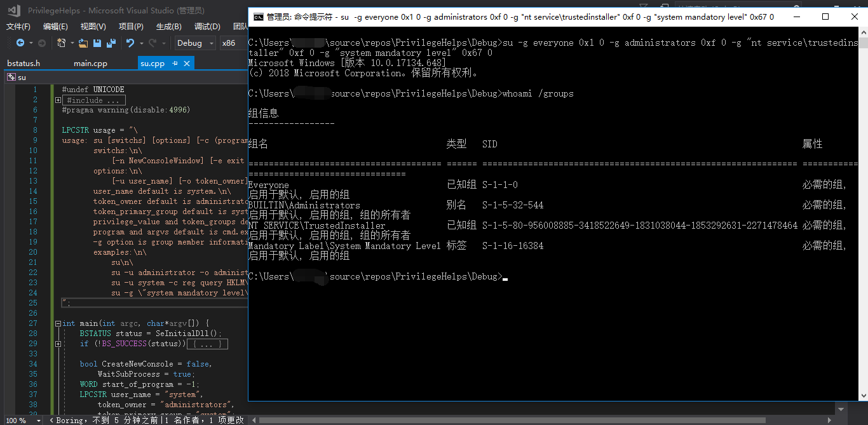868x425 pixels.
Task: Open the 编辑(E) menu
Action: [x=55, y=27]
